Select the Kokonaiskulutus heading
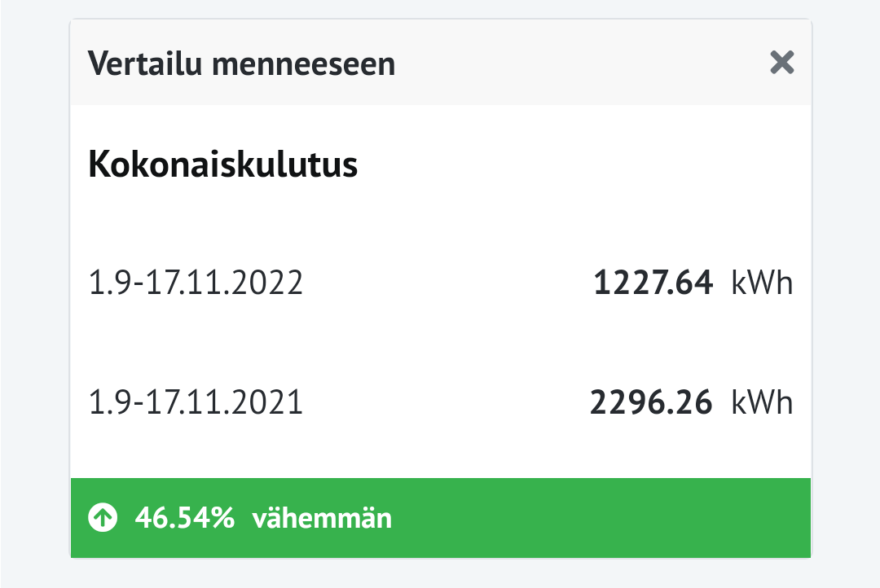880x588 pixels. (222, 165)
